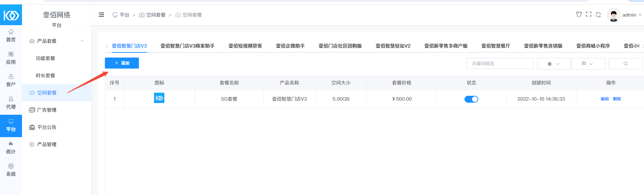Image resolution: width=644 pixels, height=195 pixels.
Task: Click 平台 breadcrumb link
Action: 121,15
